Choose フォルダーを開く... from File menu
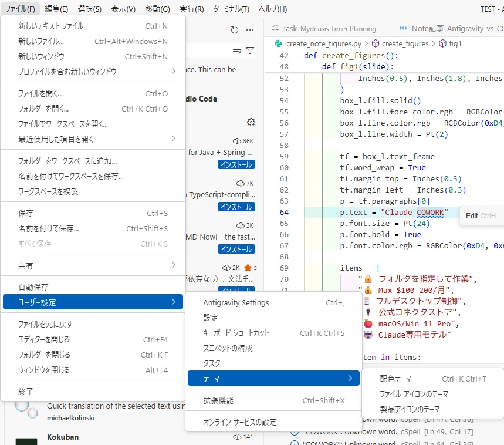 93,109
